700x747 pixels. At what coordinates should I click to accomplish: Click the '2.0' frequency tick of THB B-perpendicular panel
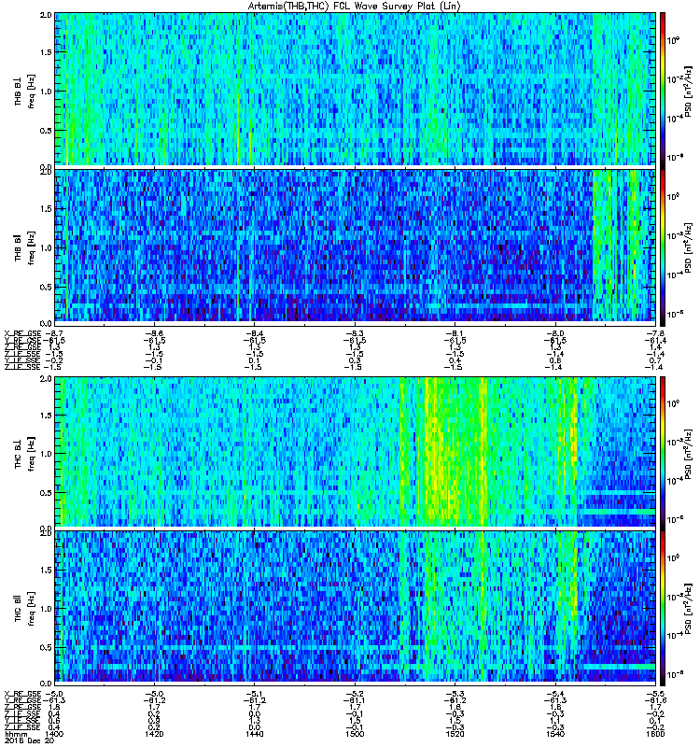click(x=46, y=15)
